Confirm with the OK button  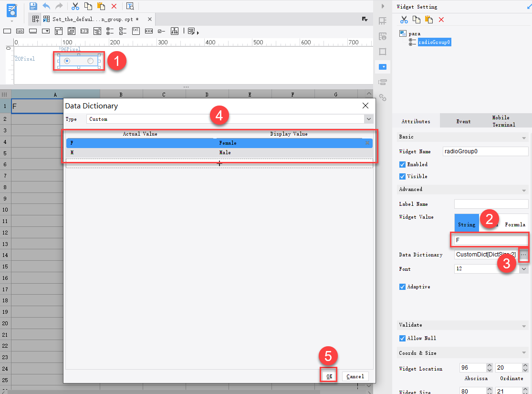[328, 376]
